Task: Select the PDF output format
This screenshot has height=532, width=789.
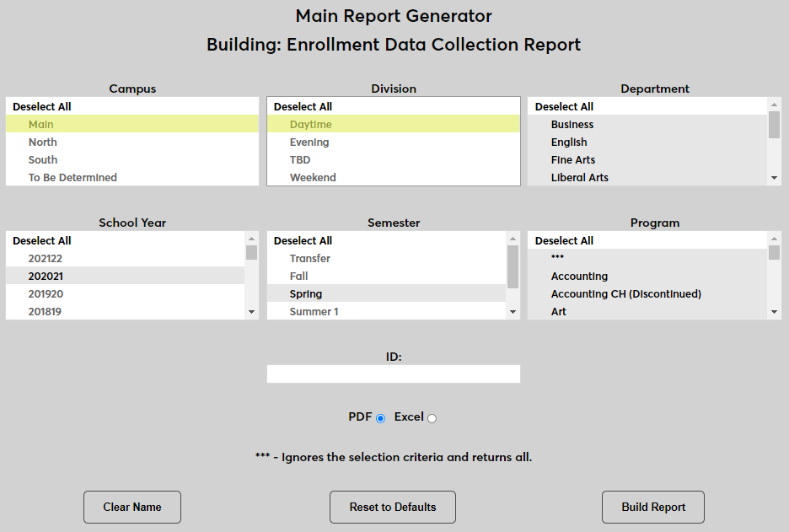Action: pos(380,417)
